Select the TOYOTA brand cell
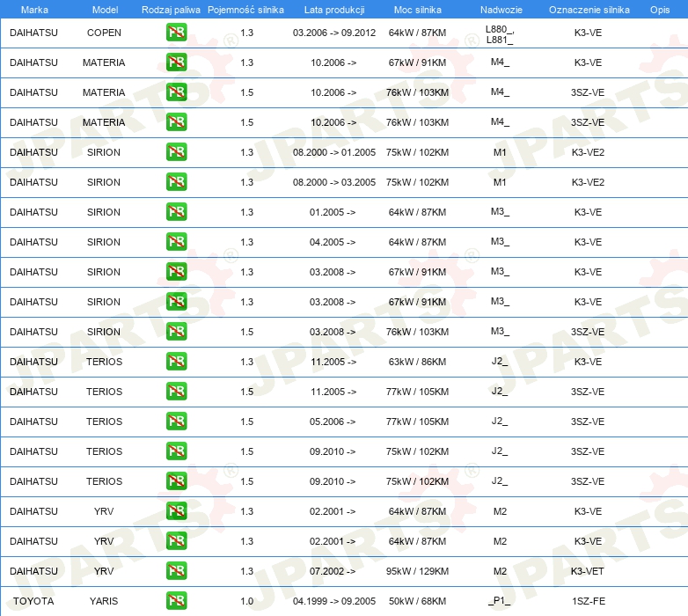The width and height of the screenshot is (688, 616). coord(33,601)
